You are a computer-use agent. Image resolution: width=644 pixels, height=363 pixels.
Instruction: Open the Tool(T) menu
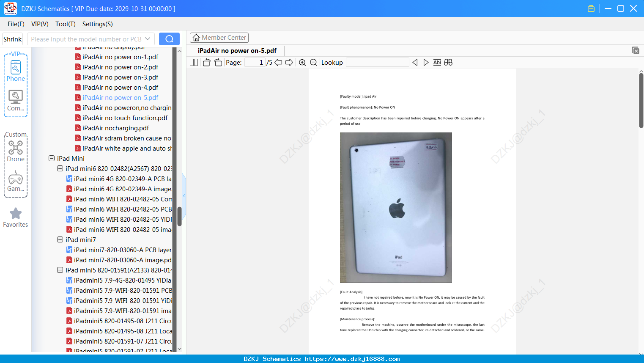pos(66,24)
